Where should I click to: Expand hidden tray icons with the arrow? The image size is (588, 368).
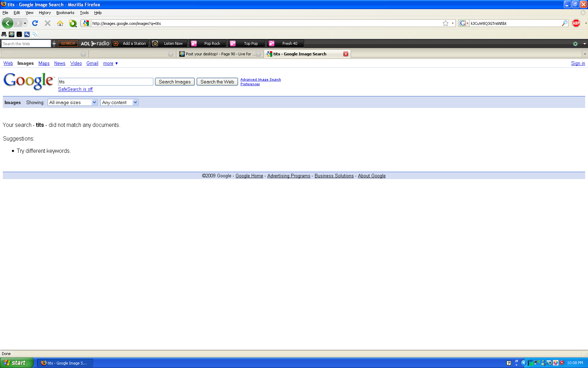524,363
